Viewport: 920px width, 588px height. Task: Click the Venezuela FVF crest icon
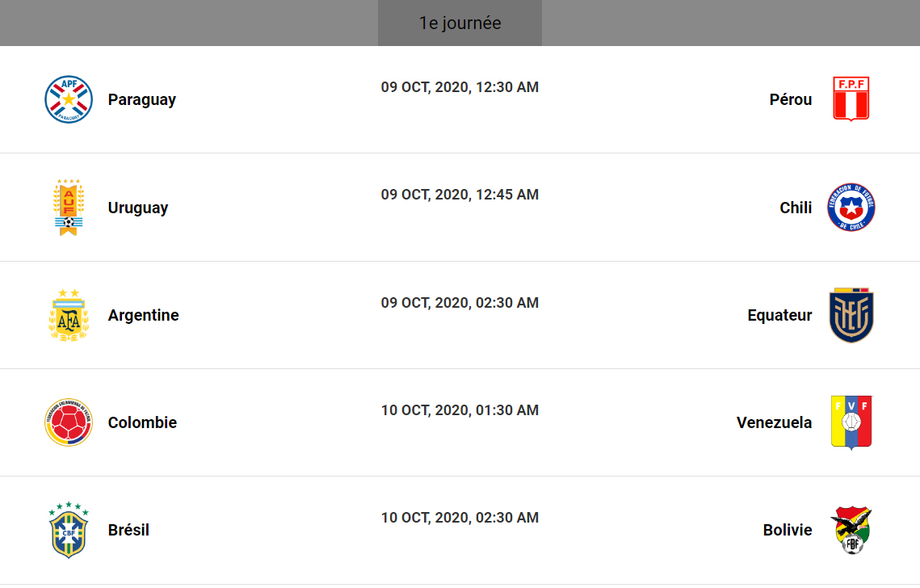pos(851,422)
